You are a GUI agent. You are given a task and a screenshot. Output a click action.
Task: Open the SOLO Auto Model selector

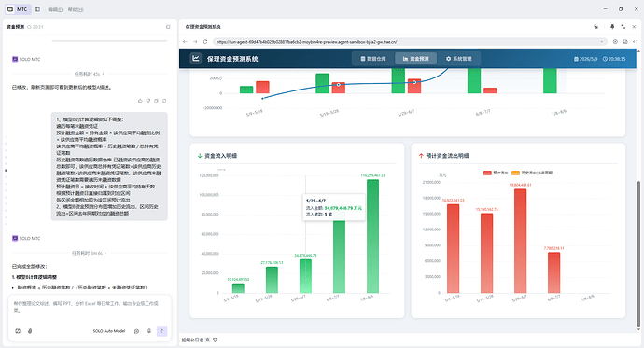[x=109, y=331]
